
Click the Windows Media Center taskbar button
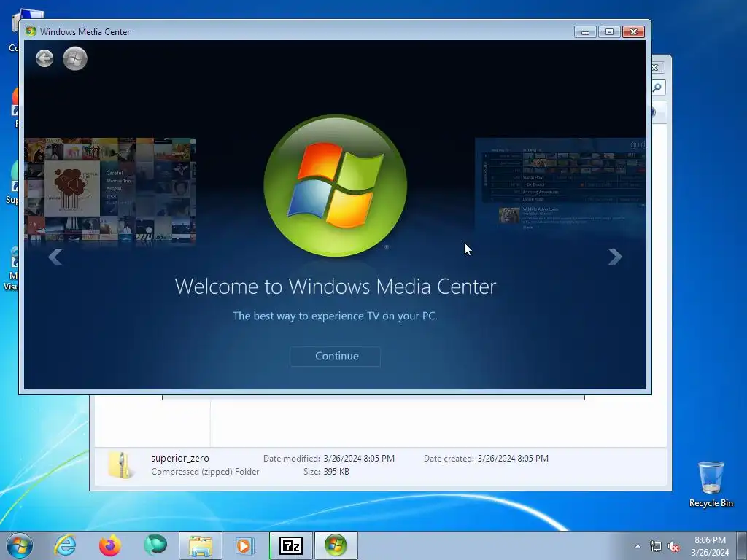(x=336, y=545)
